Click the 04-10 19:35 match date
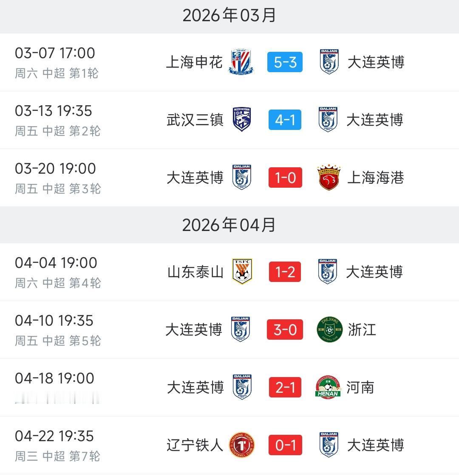This screenshot has width=459, height=476. [54, 321]
